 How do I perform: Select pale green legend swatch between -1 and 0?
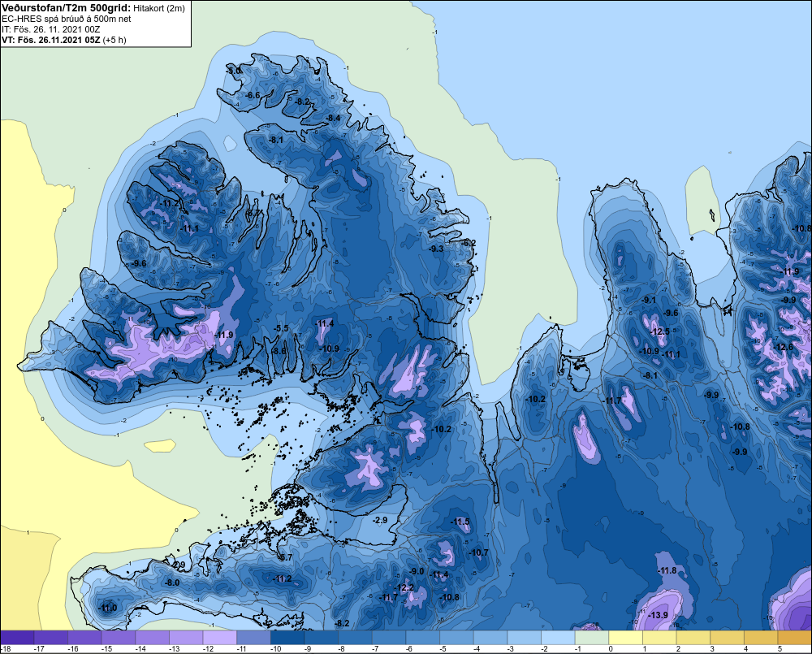591,638
